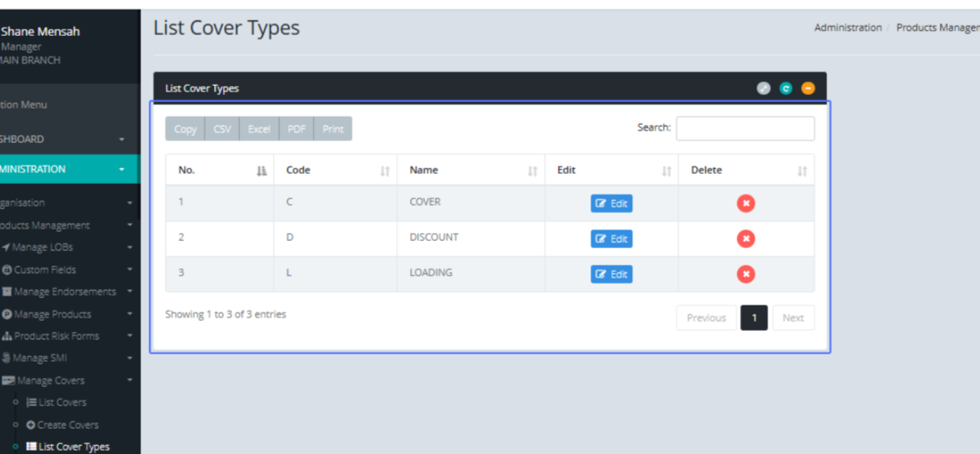Collapse panel with orange minus icon
The width and height of the screenshot is (980, 454).
(808, 88)
